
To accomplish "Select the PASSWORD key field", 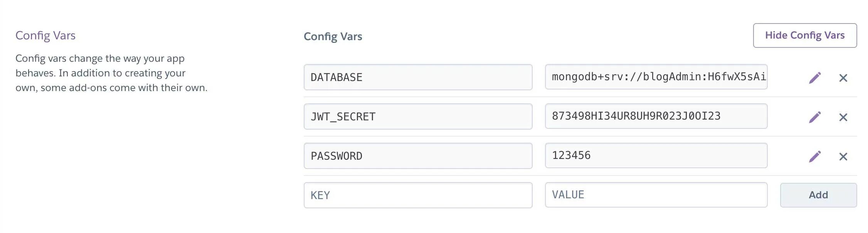I will coord(418,156).
